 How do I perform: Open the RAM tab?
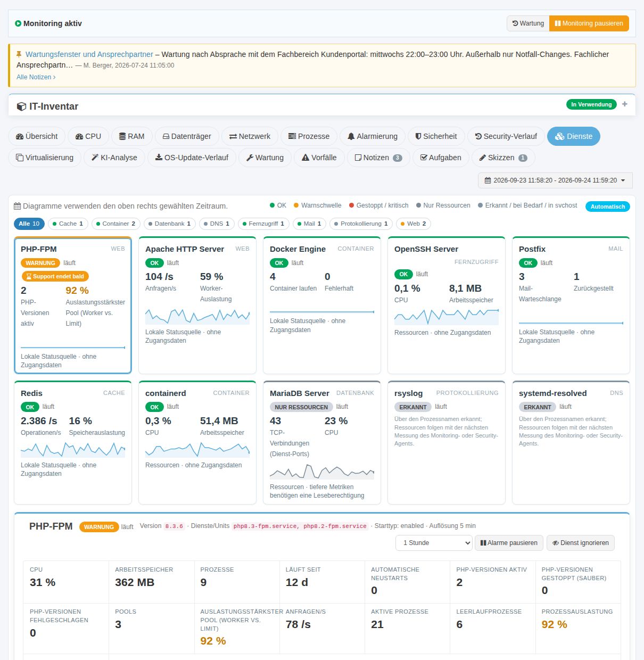pos(132,136)
